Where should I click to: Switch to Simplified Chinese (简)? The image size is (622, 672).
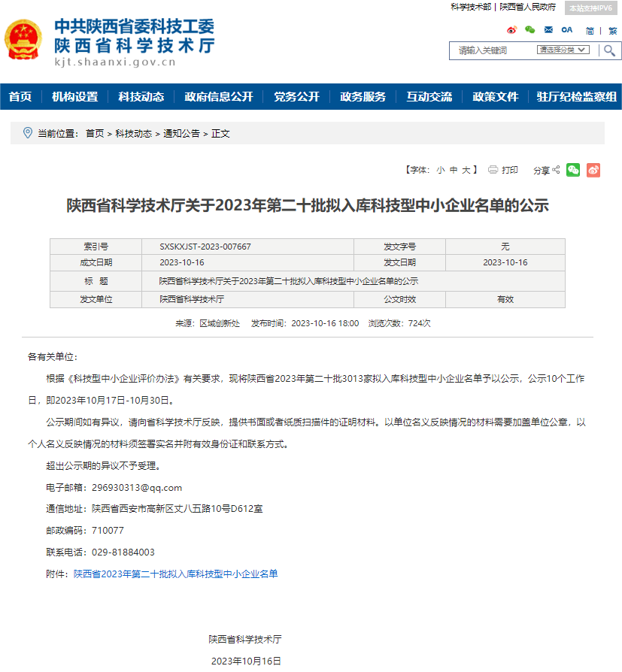(x=590, y=31)
